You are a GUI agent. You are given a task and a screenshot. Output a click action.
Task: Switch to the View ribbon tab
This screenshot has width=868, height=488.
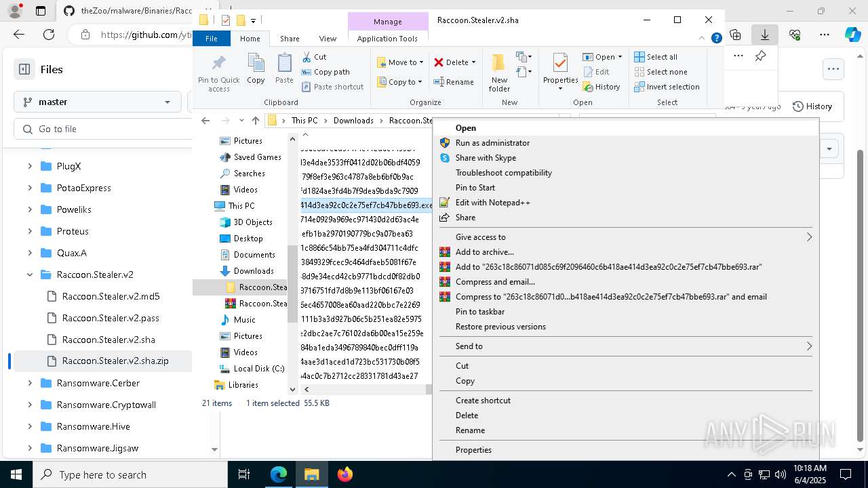click(328, 39)
